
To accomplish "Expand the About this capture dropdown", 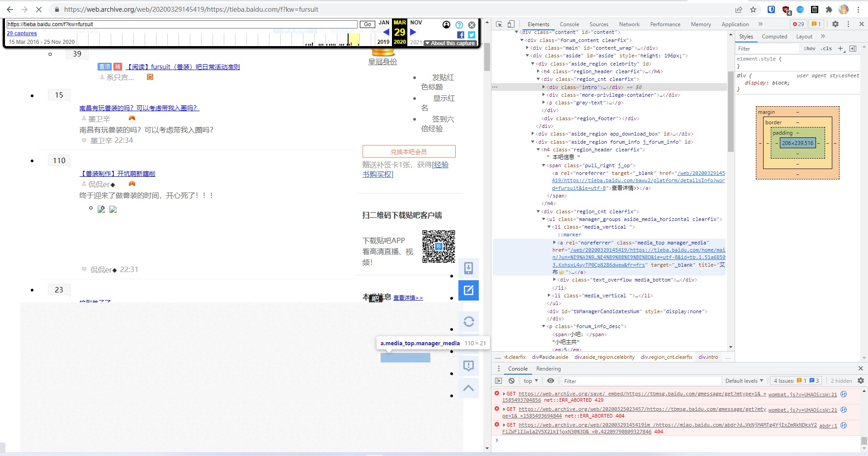I will point(450,43).
